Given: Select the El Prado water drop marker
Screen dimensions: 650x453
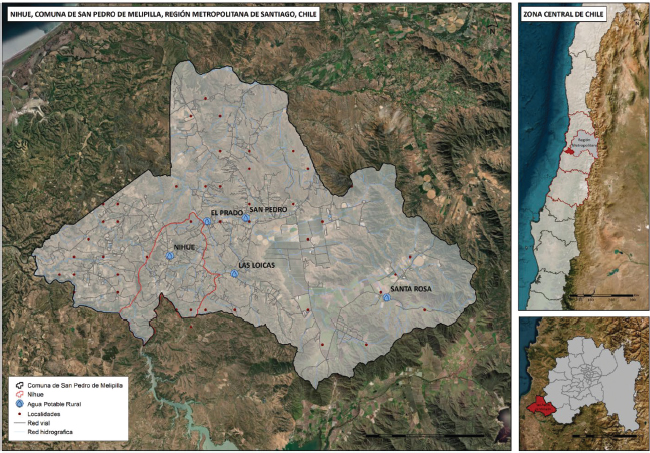Looking at the screenshot, I should coord(207,221).
